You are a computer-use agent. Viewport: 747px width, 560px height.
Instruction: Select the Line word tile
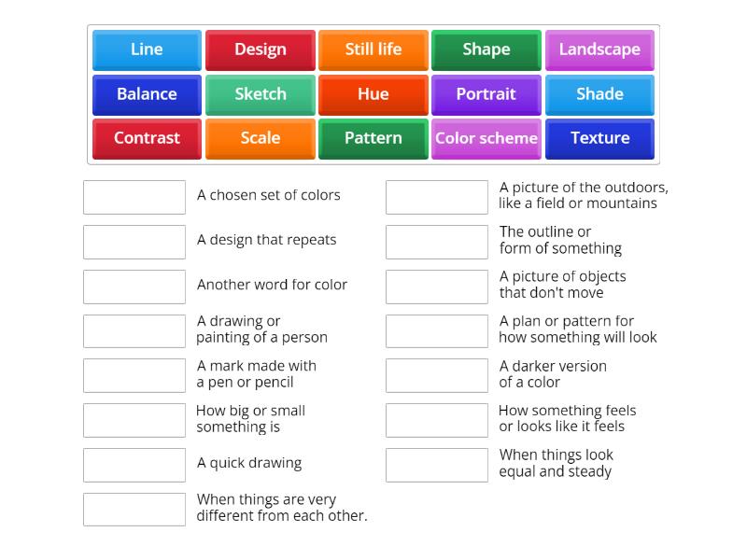click(147, 50)
